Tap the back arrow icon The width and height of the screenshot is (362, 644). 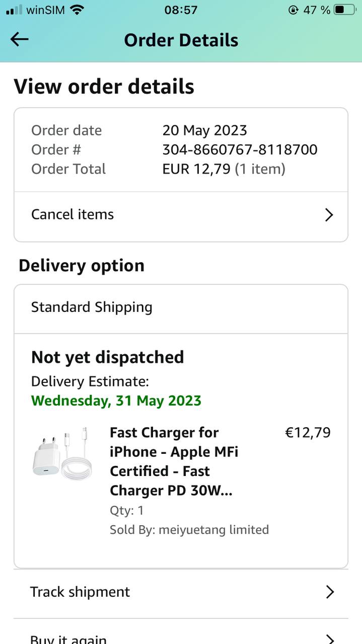coord(20,40)
